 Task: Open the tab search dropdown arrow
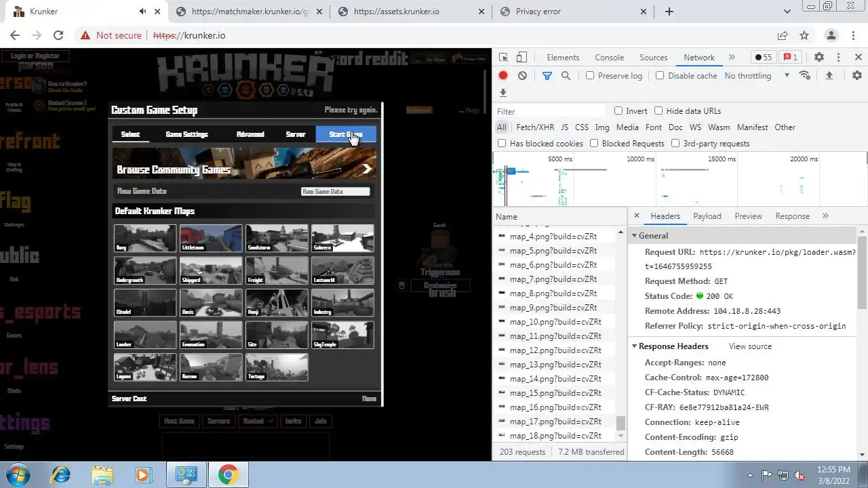[787, 12]
